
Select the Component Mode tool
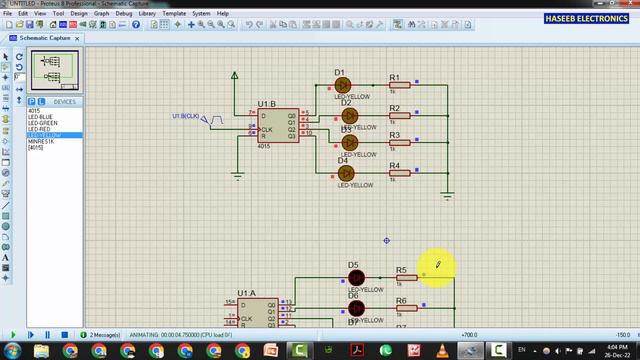point(5,67)
